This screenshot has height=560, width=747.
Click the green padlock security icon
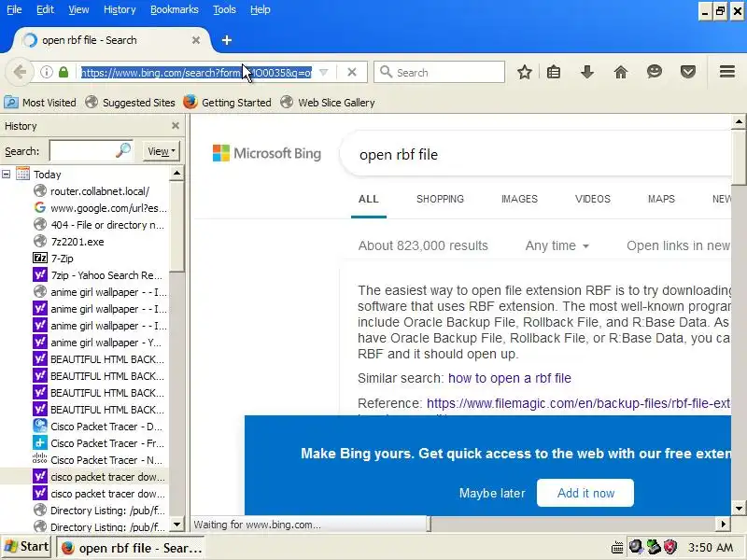[x=63, y=73]
